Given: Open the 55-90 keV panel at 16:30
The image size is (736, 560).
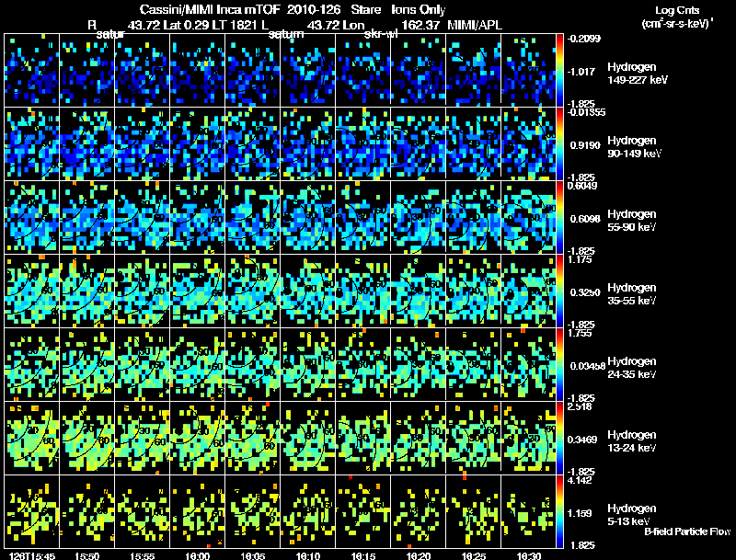Looking at the screenshot, I should [x=528, y=217].
